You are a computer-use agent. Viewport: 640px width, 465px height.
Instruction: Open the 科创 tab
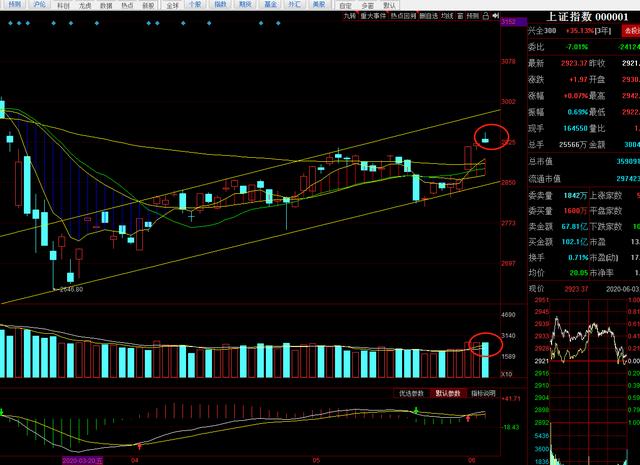pyautogui.click(x=63, y=5)
